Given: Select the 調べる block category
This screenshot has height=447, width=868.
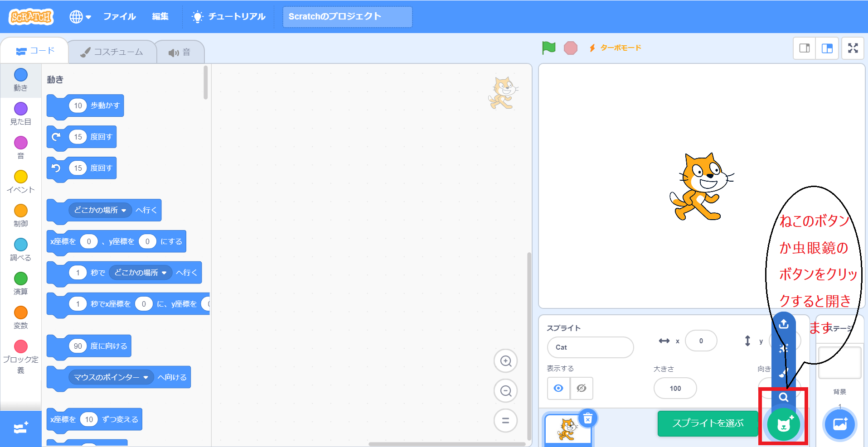Looking at the screenshot, I should [x=21, y=250].
